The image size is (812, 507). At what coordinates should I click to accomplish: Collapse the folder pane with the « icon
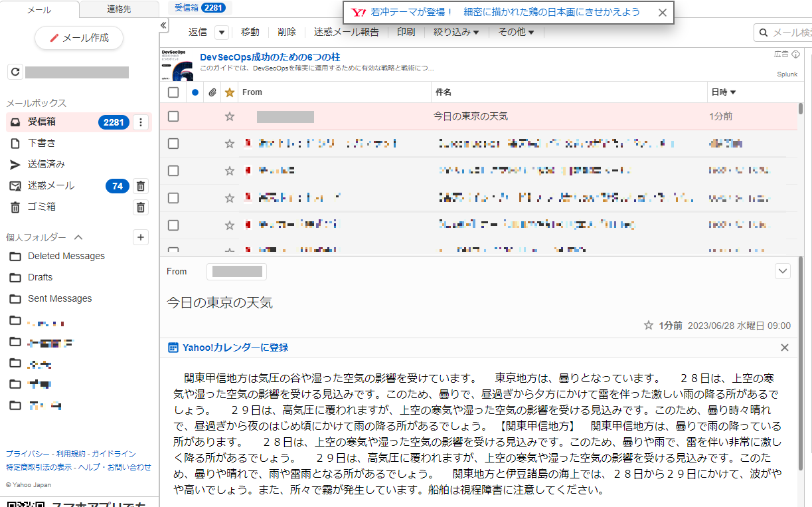click(163, 25)
